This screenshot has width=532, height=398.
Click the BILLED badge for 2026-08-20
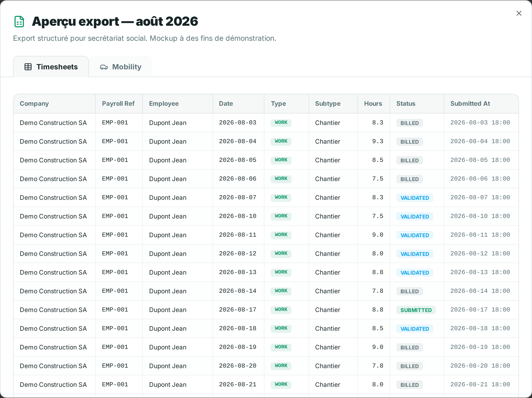(410, 366)
